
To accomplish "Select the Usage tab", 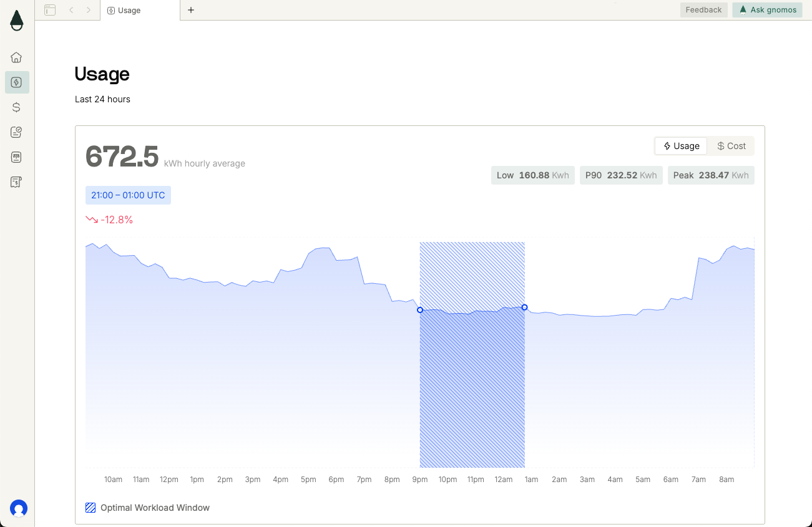I will [x=129, y=10].
